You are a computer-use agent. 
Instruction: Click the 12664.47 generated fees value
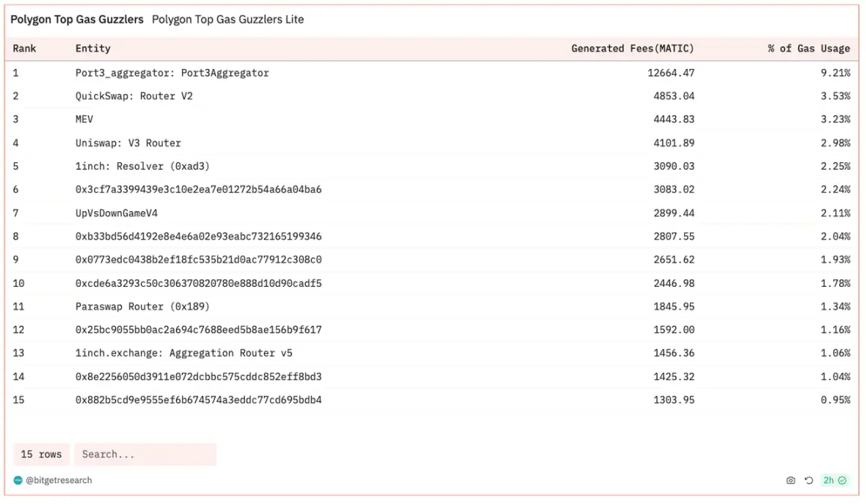(x=671, y=73)
